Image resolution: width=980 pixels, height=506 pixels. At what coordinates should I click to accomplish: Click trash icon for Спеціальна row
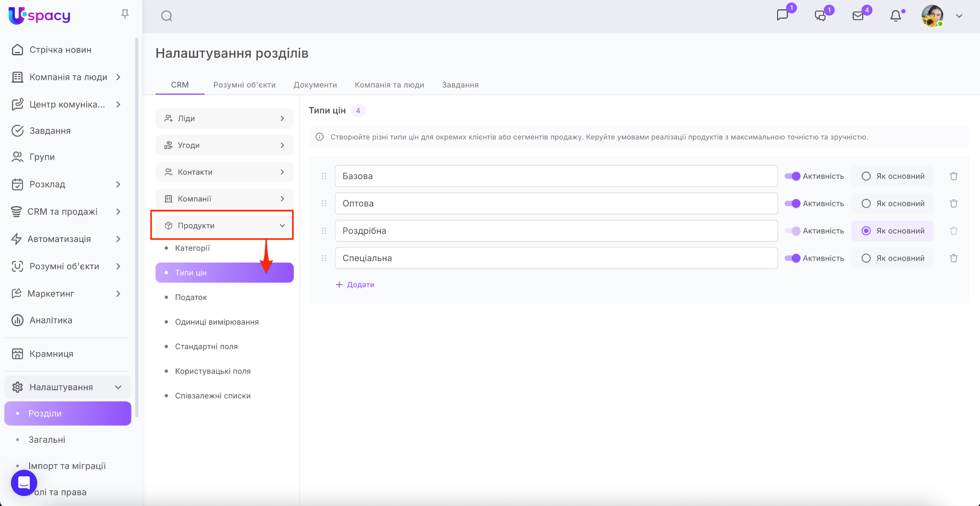click(x=953, y=258)
